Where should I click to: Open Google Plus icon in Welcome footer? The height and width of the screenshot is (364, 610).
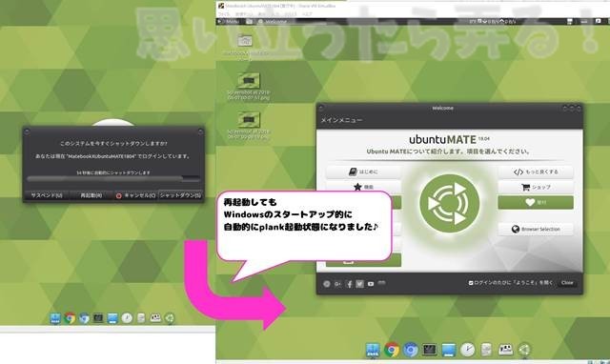tap(337, 284)
